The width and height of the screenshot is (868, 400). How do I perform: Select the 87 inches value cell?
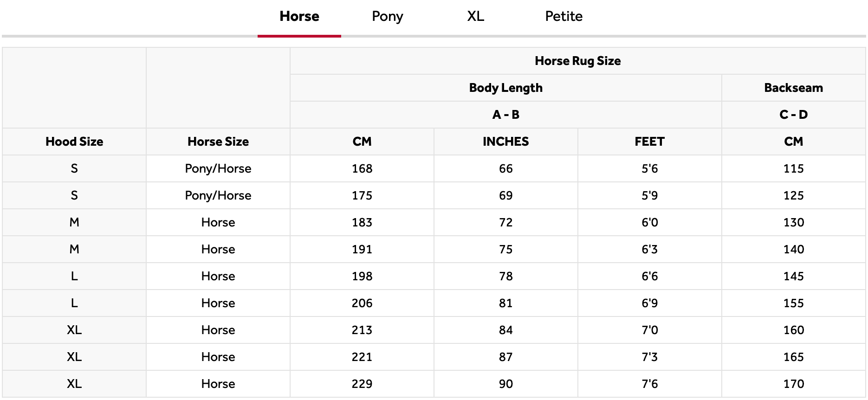coord(505,357)
